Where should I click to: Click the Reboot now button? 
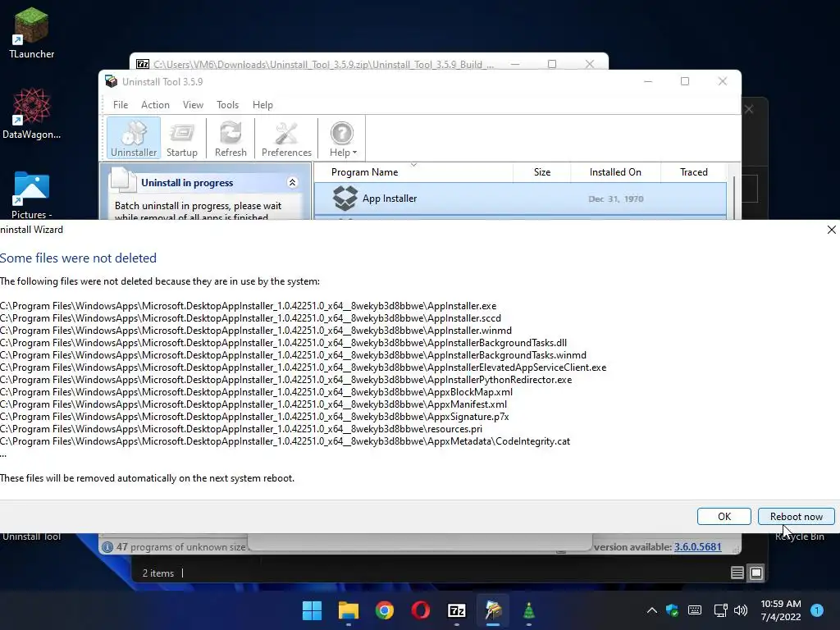pos(796,517)
